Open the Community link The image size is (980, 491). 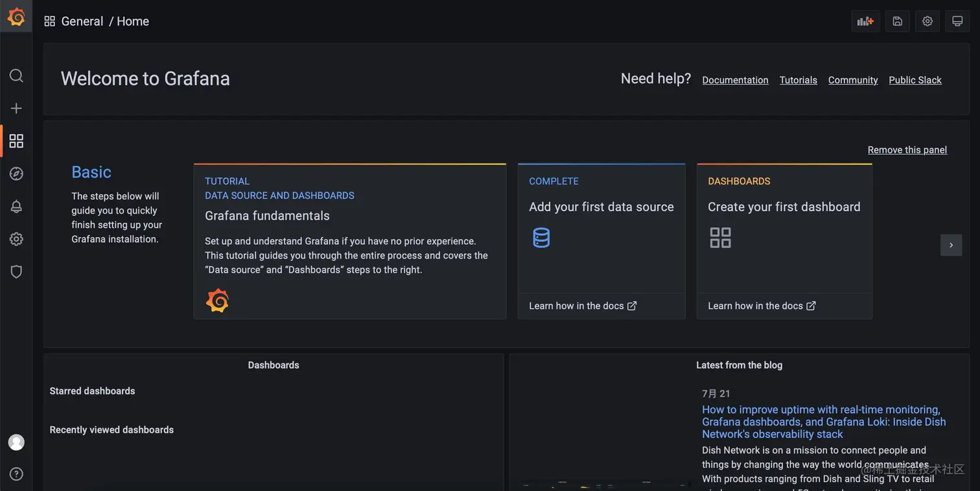point(853,80)
